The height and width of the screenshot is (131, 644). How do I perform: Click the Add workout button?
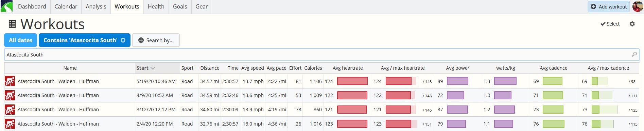click(x=609, y=6)
